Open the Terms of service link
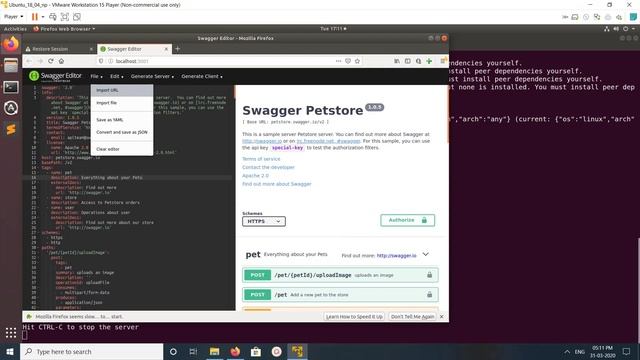 (261, 159)
